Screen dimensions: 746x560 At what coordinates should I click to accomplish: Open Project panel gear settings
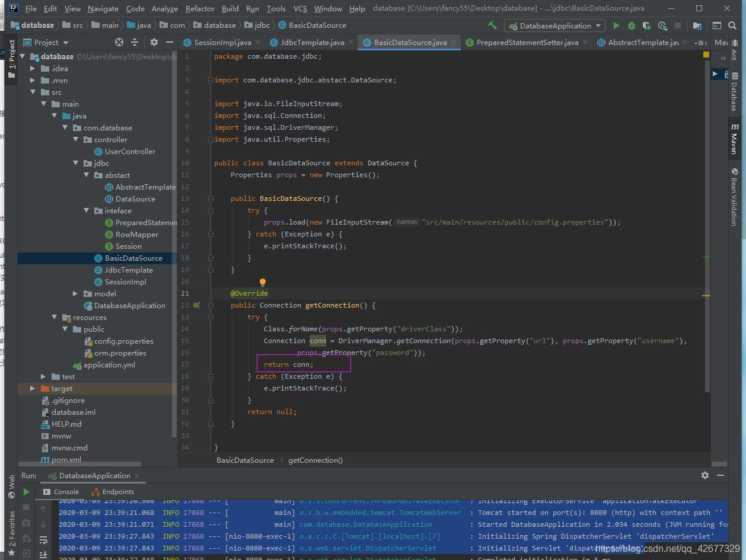pos(154,42)
